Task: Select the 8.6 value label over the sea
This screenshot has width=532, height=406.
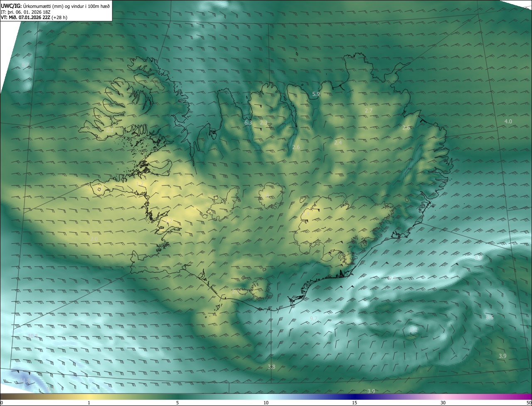Action: pyautogui.click(x=490, y=317)
